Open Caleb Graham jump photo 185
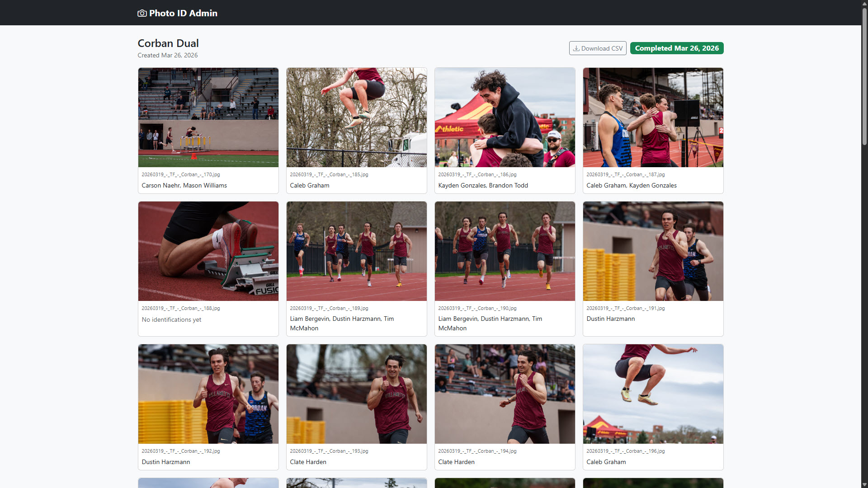This screenshot has width=868, height=488. pos(356,117)
